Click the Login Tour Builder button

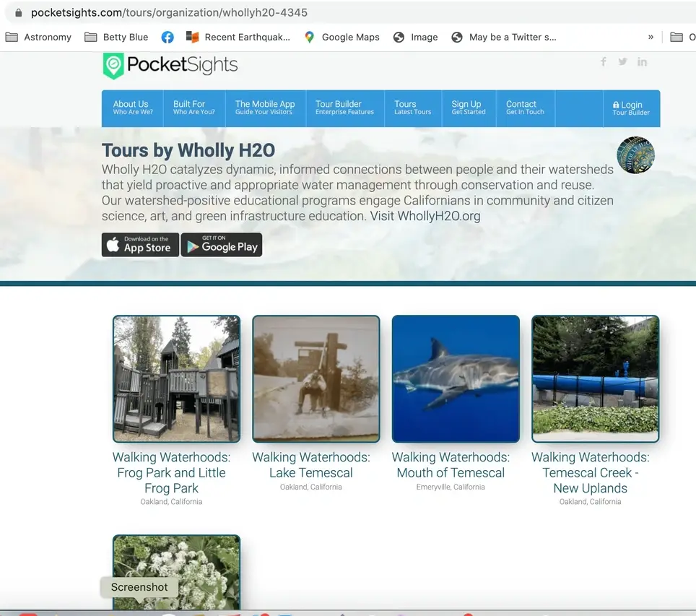(x=631, y=108)
